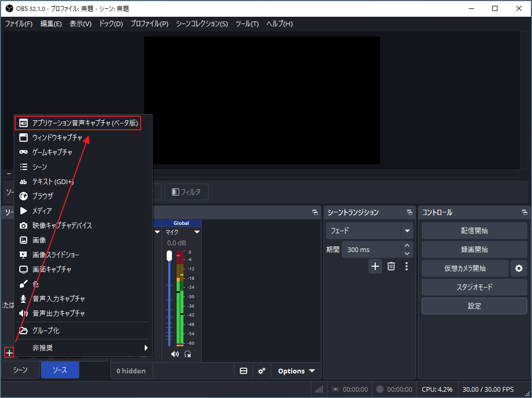
Task: Open the ドック(D) menu
Action: 111,24
